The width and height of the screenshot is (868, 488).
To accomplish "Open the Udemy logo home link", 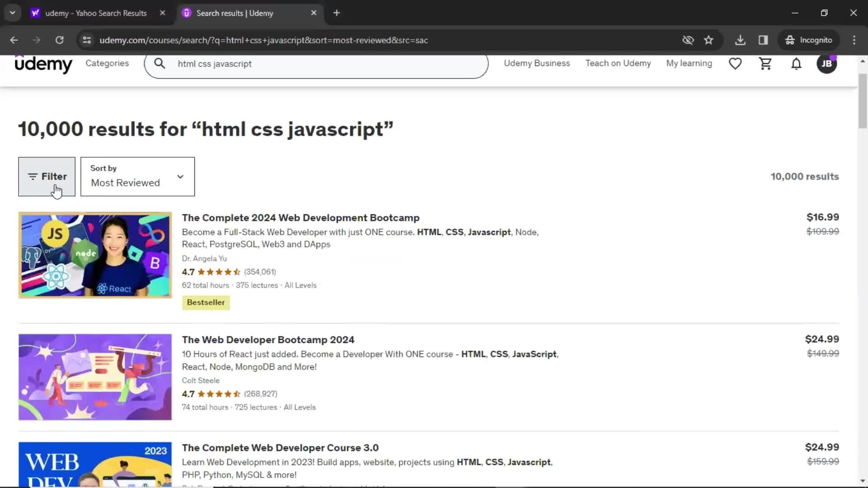I will coord(43,64).
